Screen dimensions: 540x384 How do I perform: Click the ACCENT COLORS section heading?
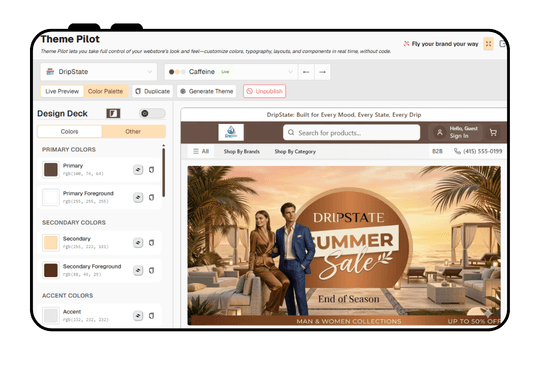pyautogui.click(x=68, y=295)
